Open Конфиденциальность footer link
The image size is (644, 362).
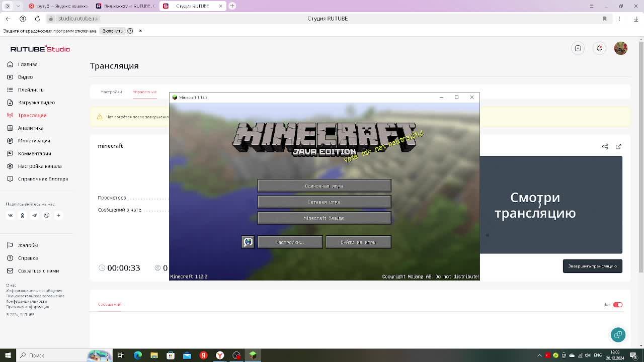pos(27,301)
